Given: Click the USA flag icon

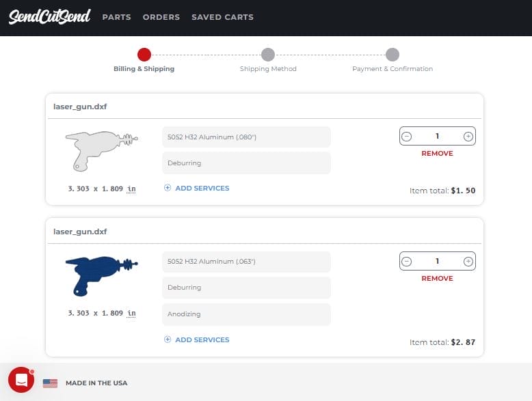Looking at the screenshot, I should 50,383.
